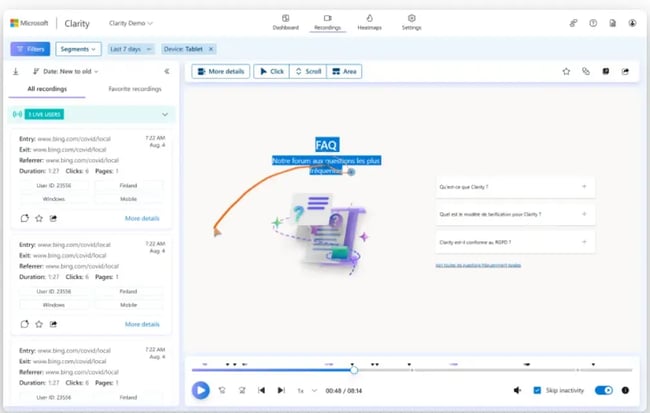The width and height of the screenshot is (650, 413).
Task: Remove the Device: Tablet filter
Action: (211, 49)
